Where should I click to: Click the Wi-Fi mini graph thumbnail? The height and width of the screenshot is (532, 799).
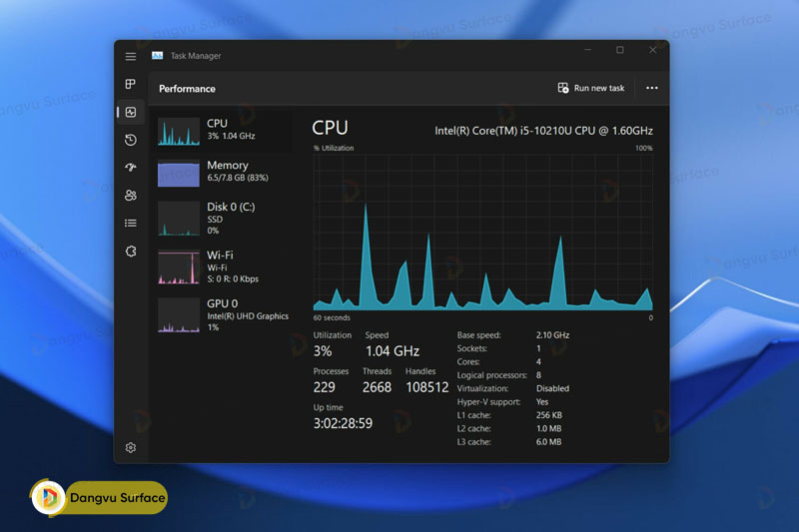pos(179,266)
